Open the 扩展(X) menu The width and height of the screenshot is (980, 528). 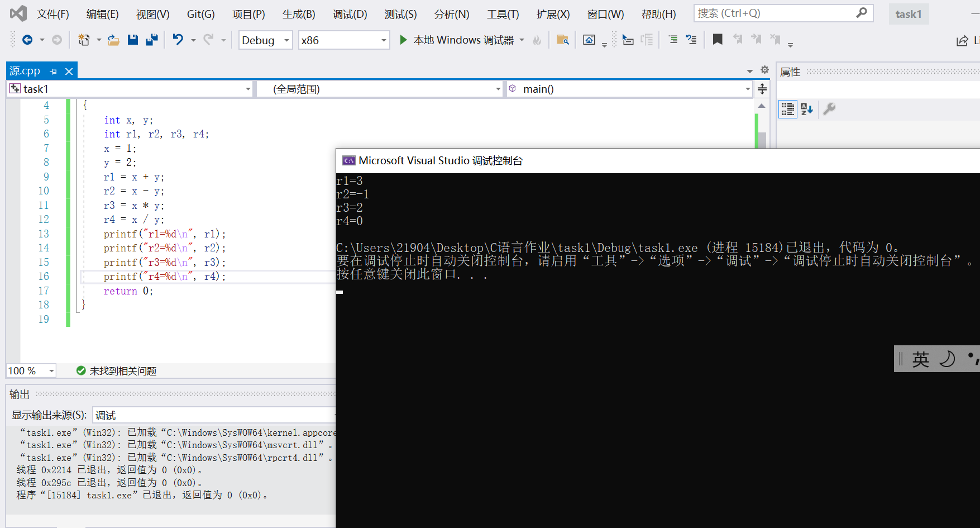pyautogui.click(x=553, y=14)
